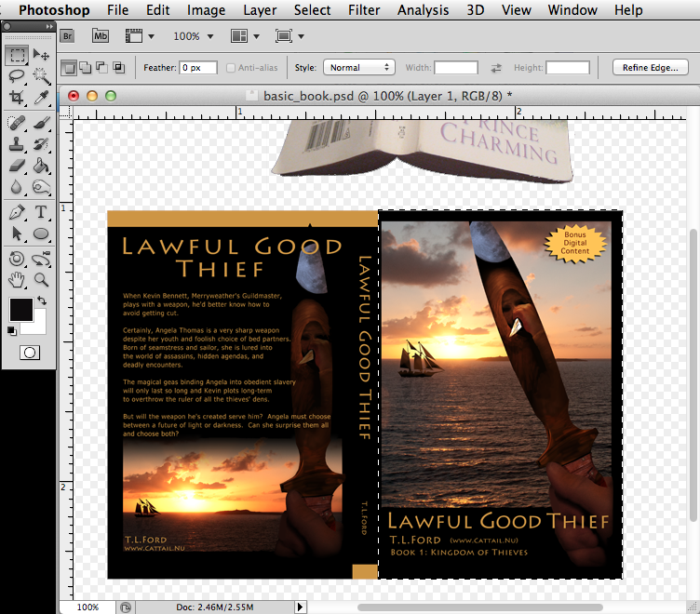
Task: Select the Magic Wand tool
Action: tap(41, 76)
